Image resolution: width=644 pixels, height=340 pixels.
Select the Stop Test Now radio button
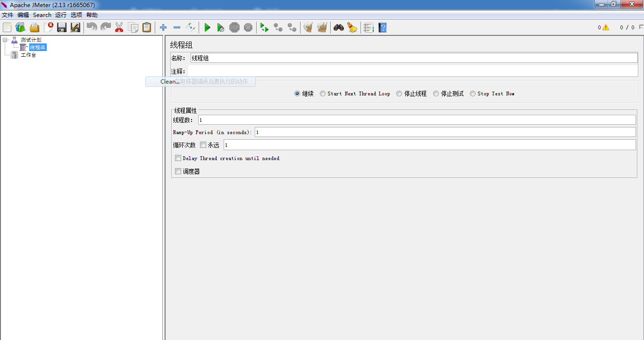[473, 93]
